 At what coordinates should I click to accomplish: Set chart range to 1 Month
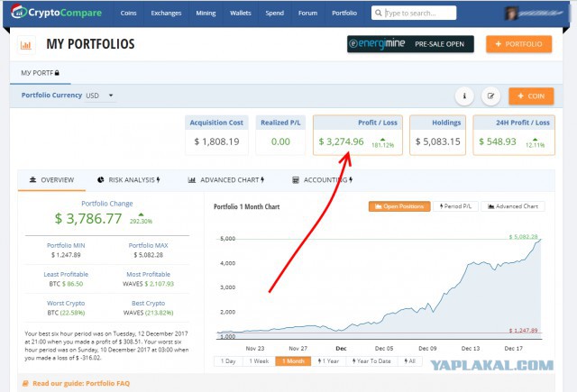click(x=293, y=361)
